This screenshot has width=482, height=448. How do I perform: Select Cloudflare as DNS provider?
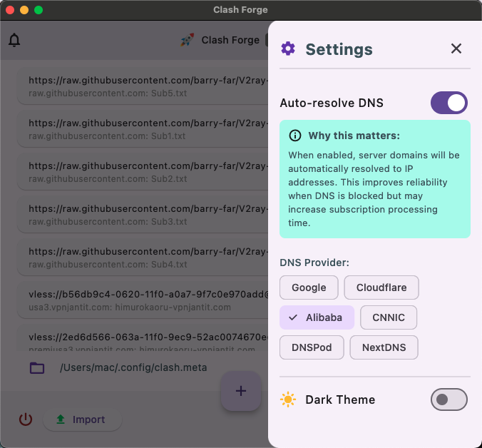point(381,287)
